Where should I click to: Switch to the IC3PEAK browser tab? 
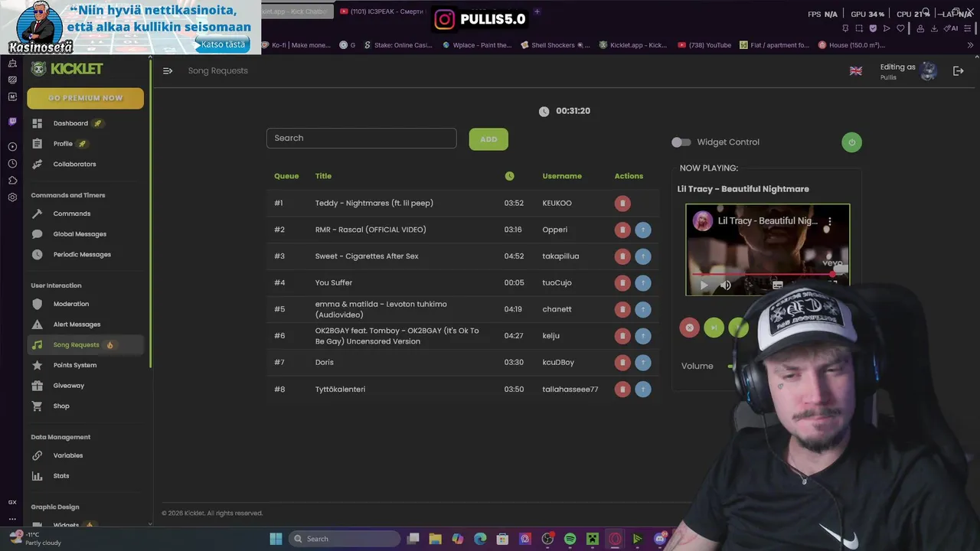click(x=382, y=11)
